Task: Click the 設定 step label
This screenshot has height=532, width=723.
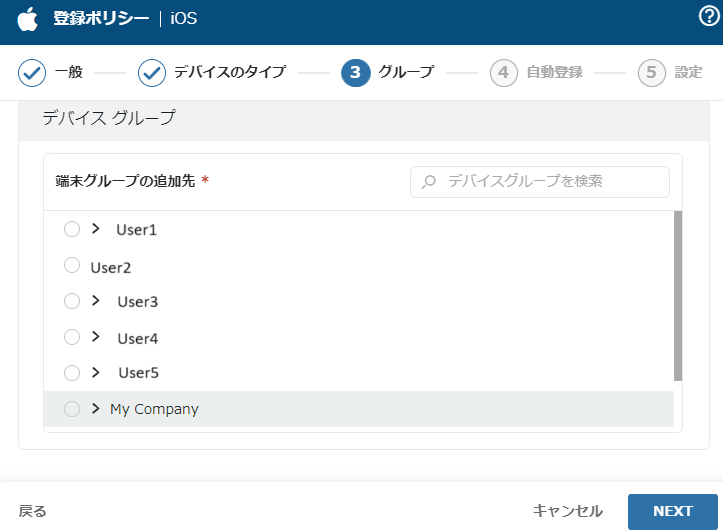Action: coord(688,72)
